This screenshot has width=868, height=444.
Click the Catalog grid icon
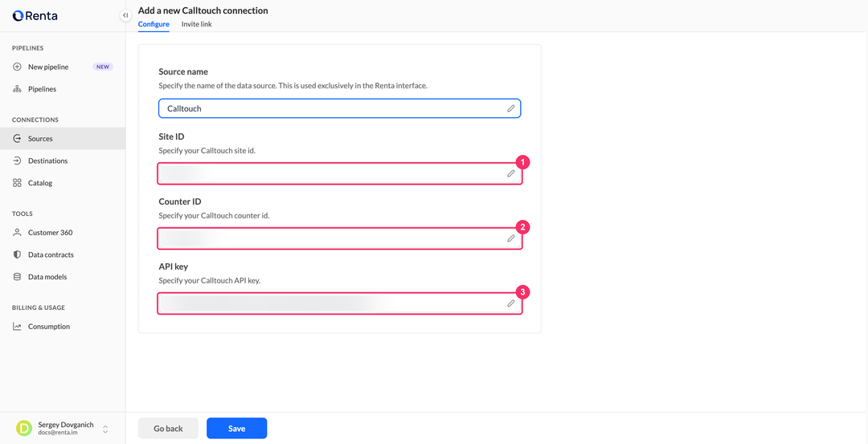pos(17,183)
